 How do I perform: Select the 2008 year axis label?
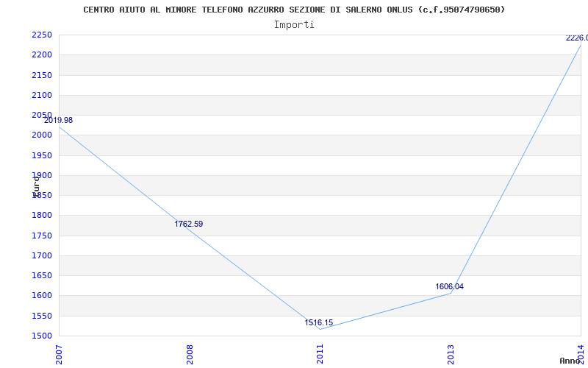point(190,353)
